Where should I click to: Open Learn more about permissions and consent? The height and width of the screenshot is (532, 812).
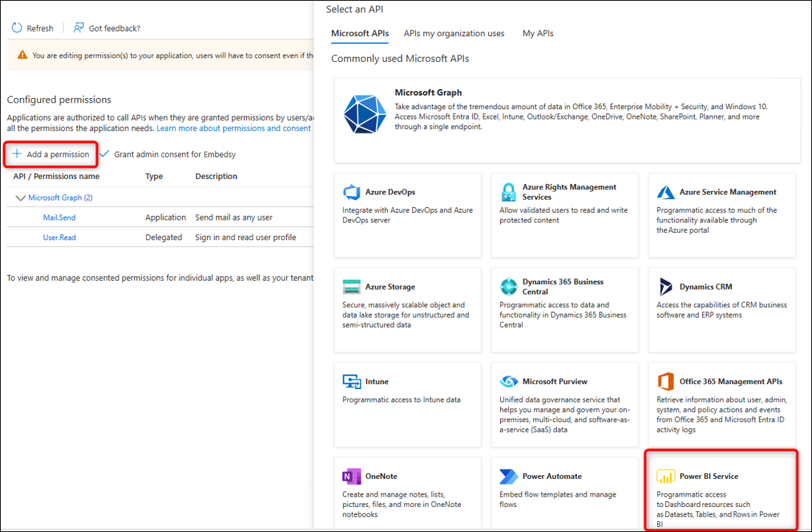pos(233,127)
